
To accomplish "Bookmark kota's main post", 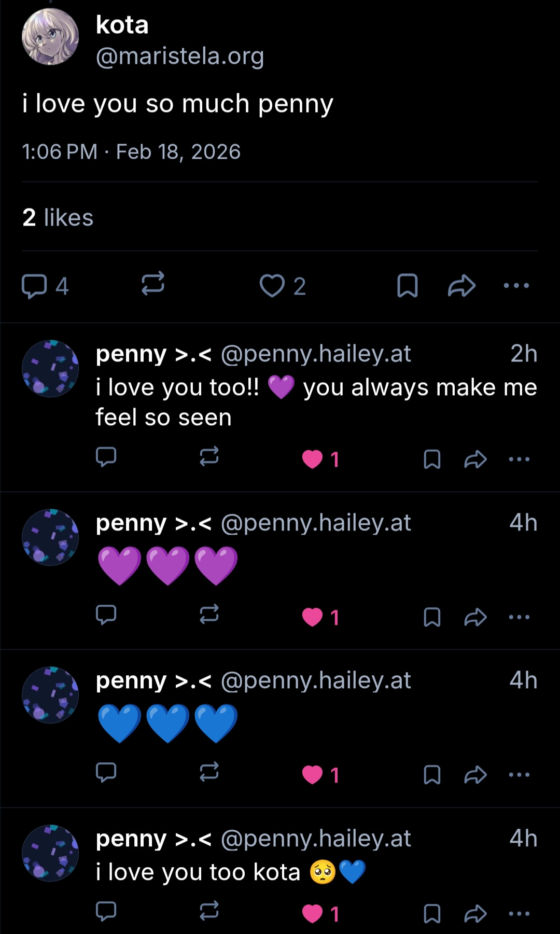I will (x=407, y=286).
